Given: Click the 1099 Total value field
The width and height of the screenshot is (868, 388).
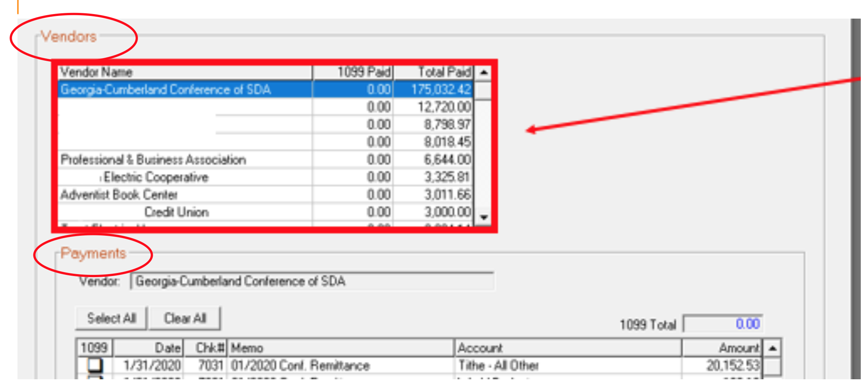Looking at the screenshot, I should 723,324.
